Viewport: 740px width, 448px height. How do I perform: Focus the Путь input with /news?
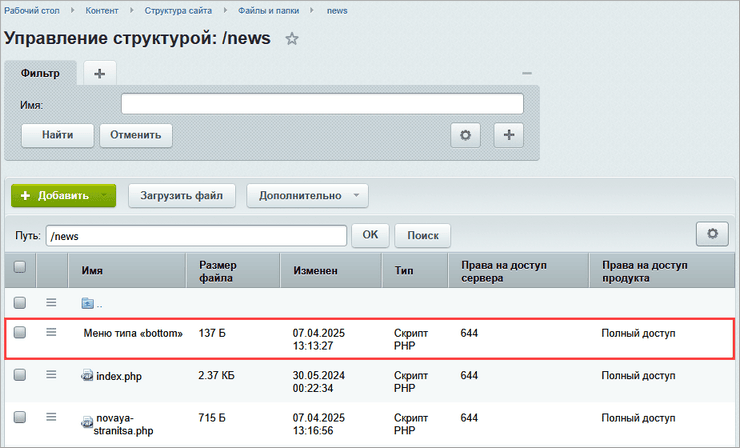click(x=196, y=236)
